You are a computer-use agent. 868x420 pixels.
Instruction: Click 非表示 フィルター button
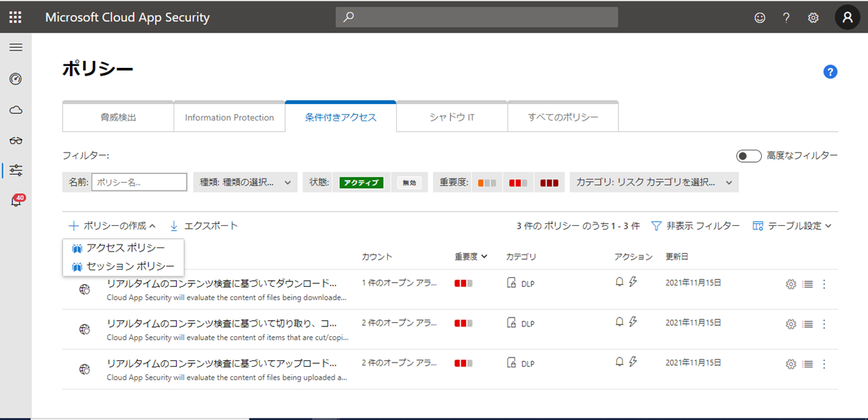click(695, 226)
